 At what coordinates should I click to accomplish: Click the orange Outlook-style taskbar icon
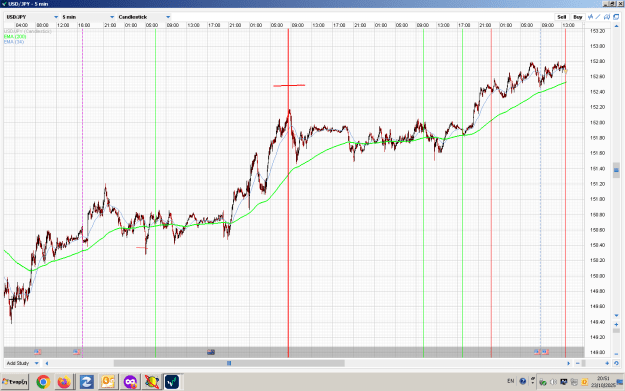tap(108, 382)
